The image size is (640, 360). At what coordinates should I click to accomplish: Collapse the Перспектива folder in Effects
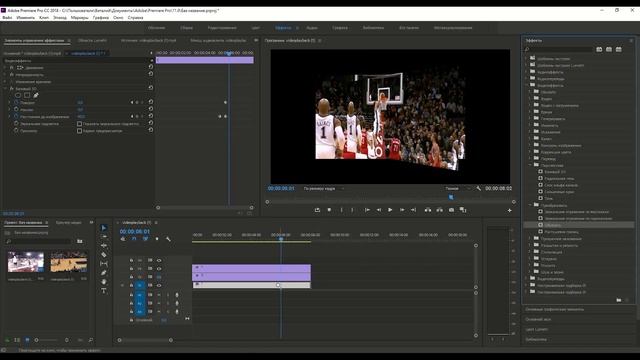(x=530, y=165)
